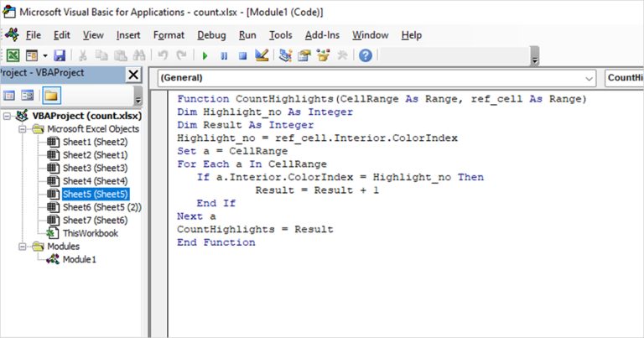Click the View Code icon in project pane
The image size is (644, 338).
click(x=9, y=96)
